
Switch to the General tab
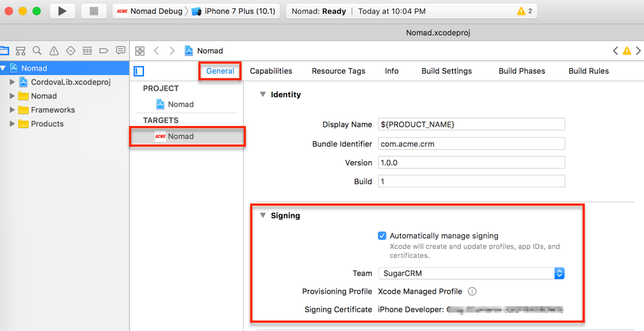pyautogui.click(x=220, y=71)
